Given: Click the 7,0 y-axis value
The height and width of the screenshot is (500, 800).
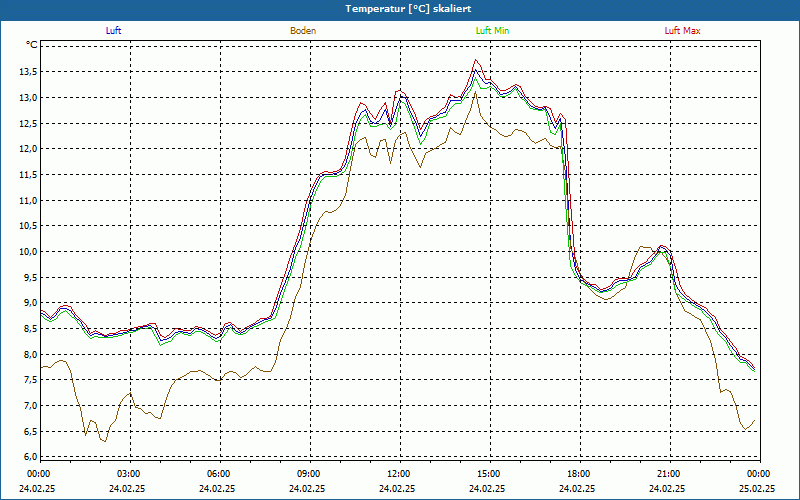Looking at the screenshot, I should point(31,406).
